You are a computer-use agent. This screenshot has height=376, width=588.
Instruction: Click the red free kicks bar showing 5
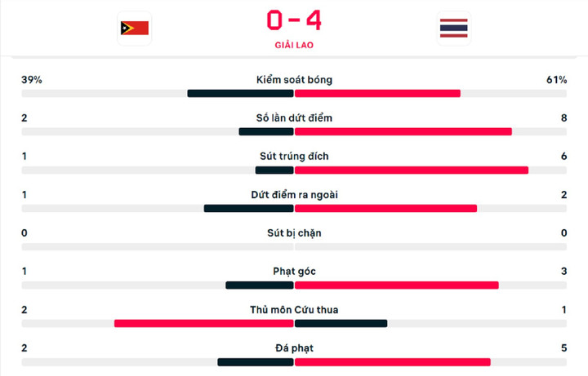click(x=392, y=361)
